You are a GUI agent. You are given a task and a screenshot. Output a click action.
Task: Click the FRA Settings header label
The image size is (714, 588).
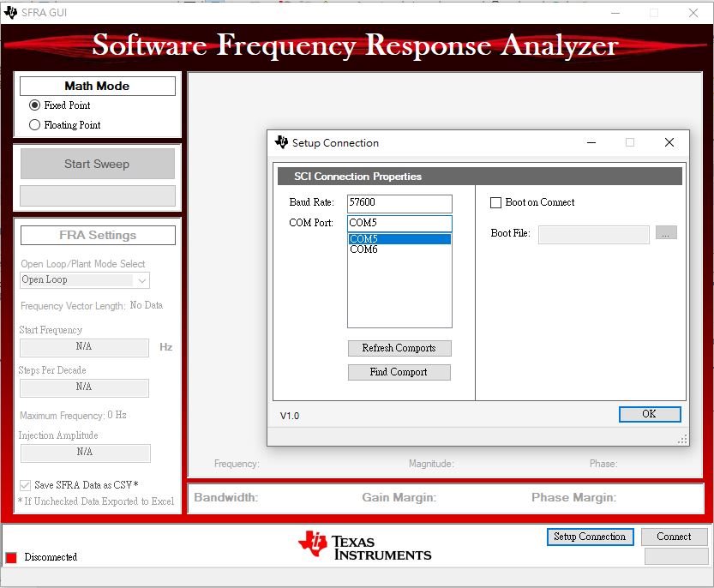tap(98, 235)
